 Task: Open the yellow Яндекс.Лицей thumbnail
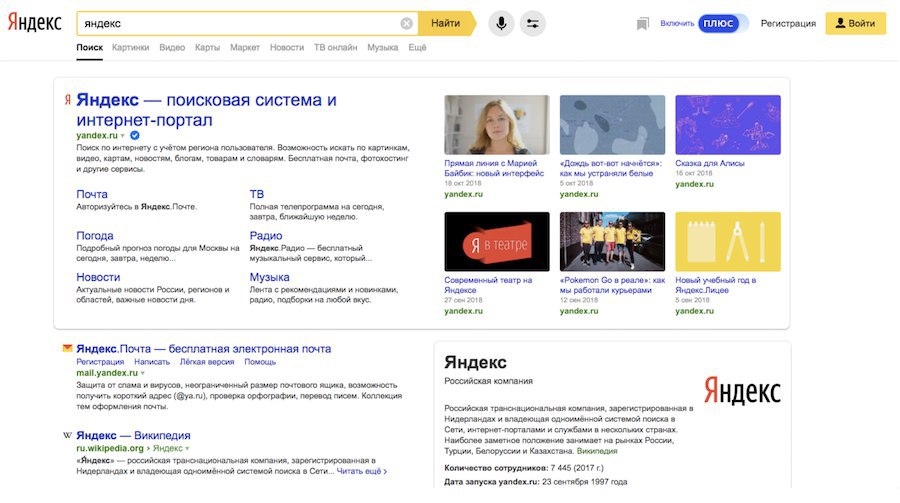(x=728, y=242)
